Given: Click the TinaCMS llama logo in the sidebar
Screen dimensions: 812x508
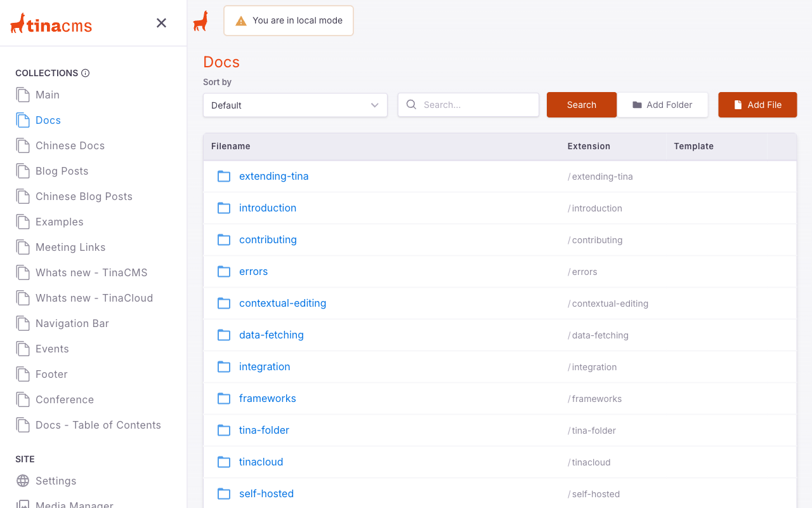Looking at the screenshot, I should [51, 23].
